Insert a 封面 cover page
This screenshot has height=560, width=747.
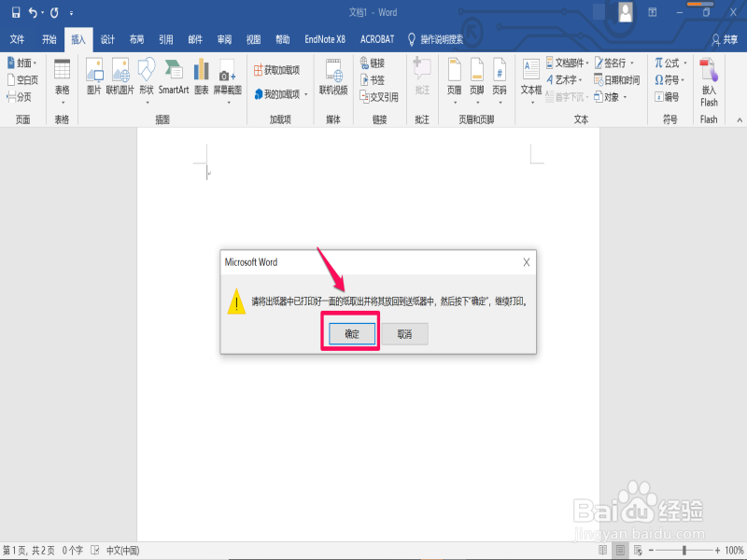(22, 63)
